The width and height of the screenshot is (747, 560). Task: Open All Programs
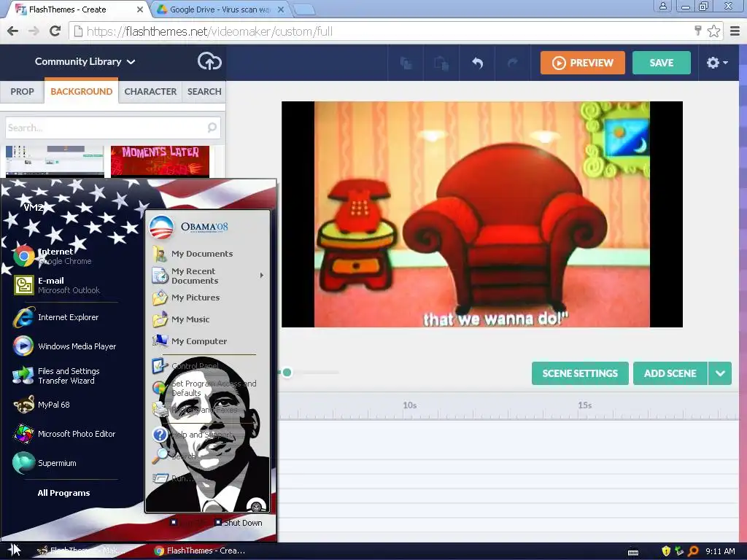coord(64,493)
